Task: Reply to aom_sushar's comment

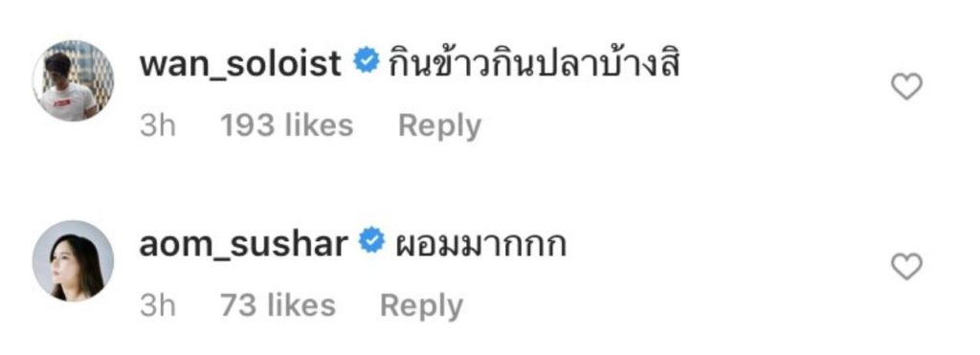Action: 421,306
